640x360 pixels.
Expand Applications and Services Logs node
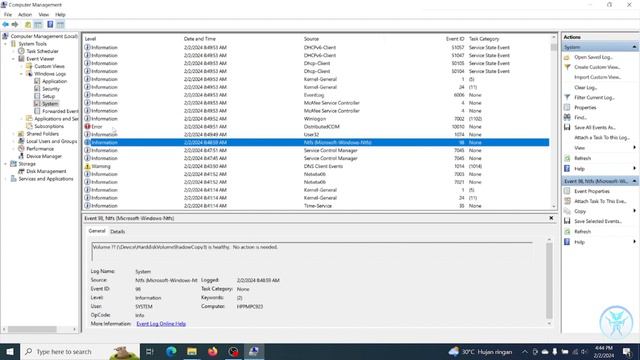pos(22,119)
